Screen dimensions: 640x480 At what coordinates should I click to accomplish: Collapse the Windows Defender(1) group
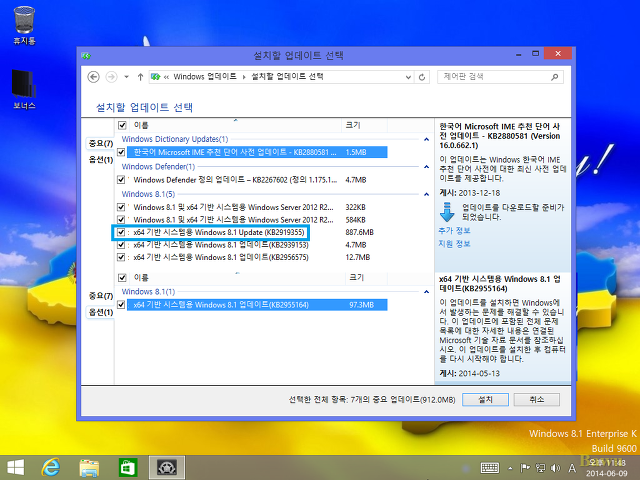click(x=426, y=167)
